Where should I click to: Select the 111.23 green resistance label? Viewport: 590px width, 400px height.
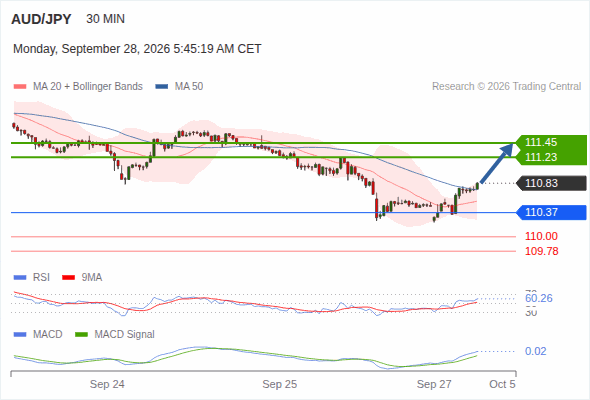551,157
